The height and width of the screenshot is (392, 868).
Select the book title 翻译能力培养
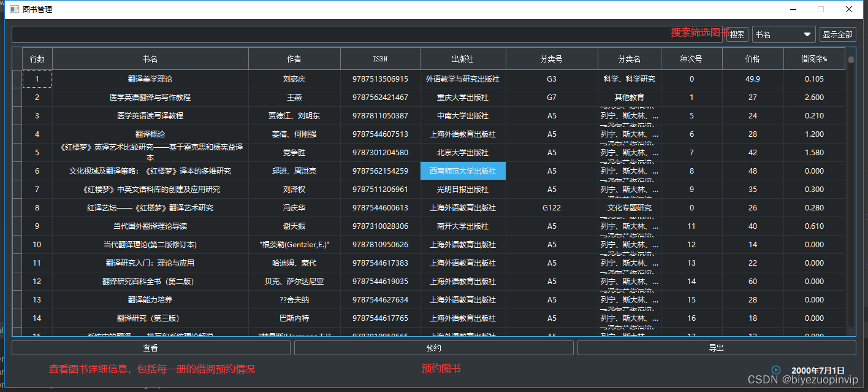click(150, 300)
